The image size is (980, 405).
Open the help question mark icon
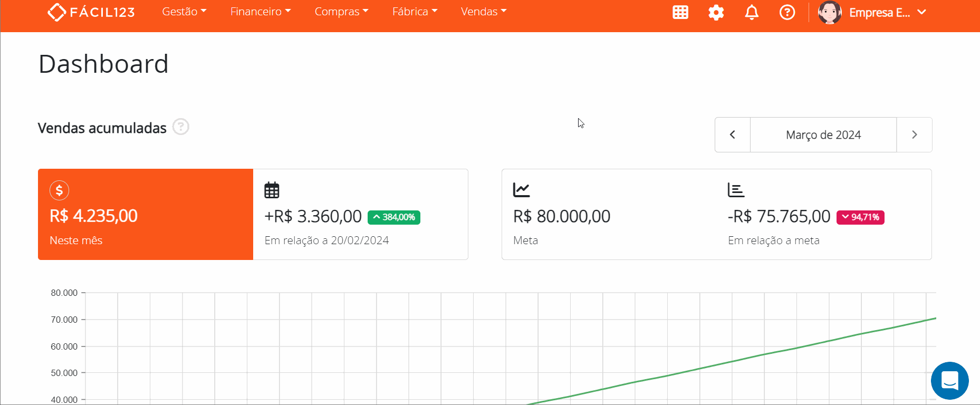[787, 12]
